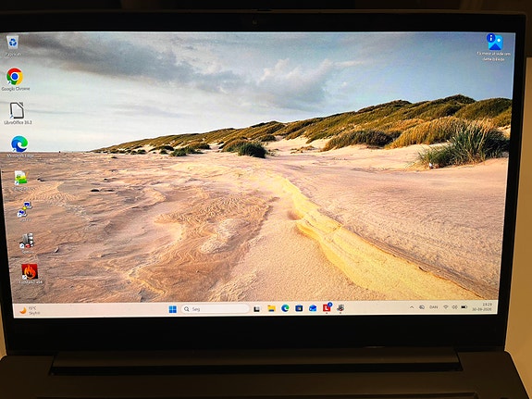532x399 pixels.
Task: Open File Explorer from the taskbar
Action: tap(271, 308)
